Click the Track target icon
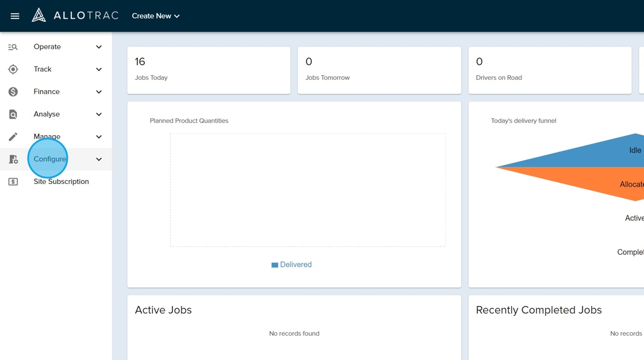This screenshot has height=360, width=644. coord(13,70)
